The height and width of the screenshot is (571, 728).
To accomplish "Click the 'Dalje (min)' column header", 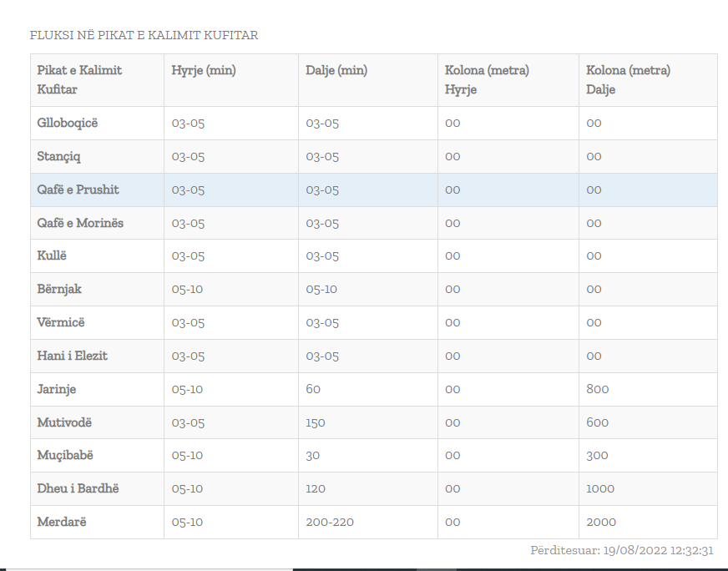I will 336,71.
